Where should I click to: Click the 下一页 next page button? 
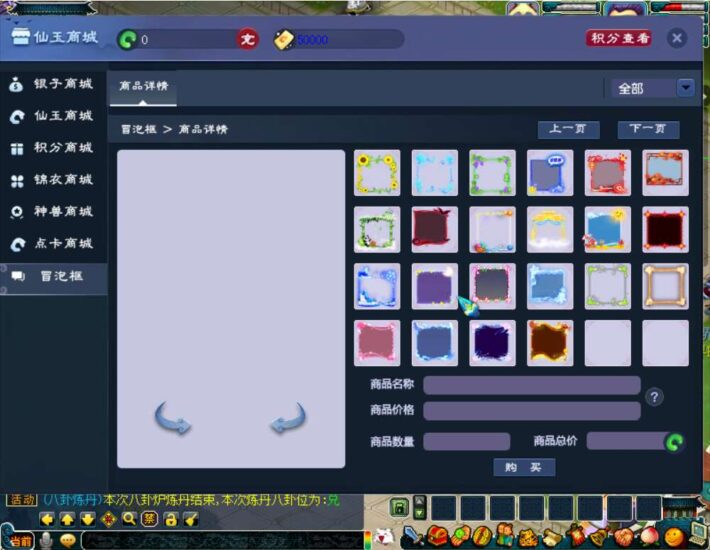coord(648,130)
